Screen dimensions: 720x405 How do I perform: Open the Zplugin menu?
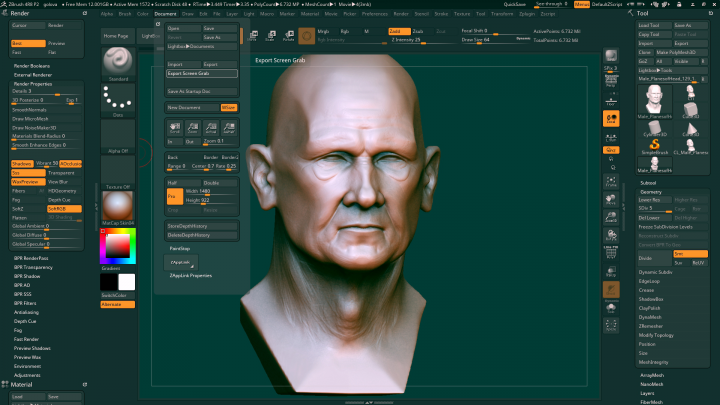coord(527,14)
